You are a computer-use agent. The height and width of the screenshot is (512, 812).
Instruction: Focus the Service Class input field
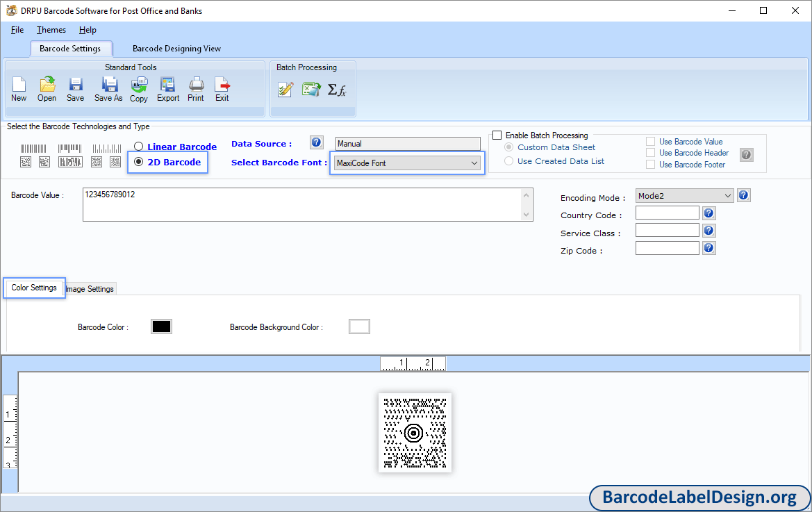coord(667,231)
